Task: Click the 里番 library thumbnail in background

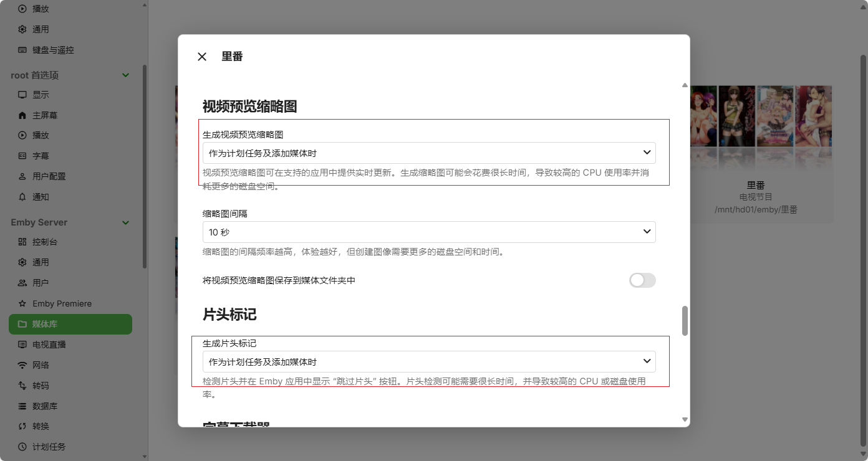Action: click(x=761, y=128)
